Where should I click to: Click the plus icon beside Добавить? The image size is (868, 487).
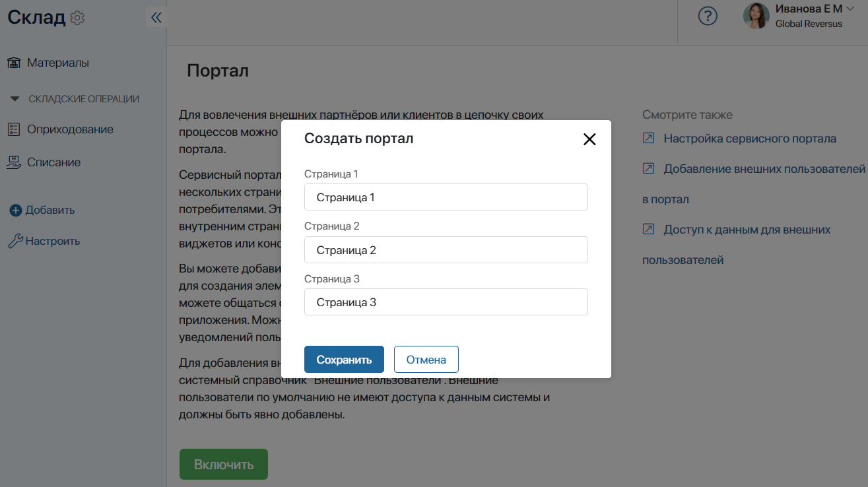(16, 211)
